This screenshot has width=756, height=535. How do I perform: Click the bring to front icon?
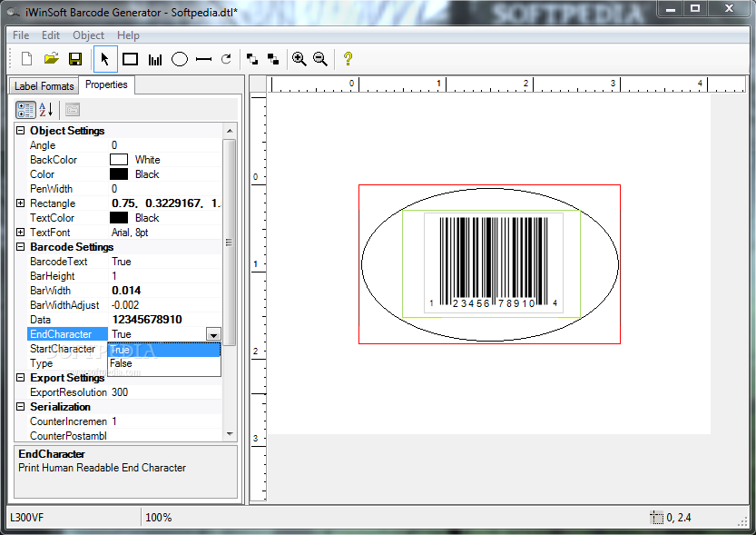coord(251,59)
